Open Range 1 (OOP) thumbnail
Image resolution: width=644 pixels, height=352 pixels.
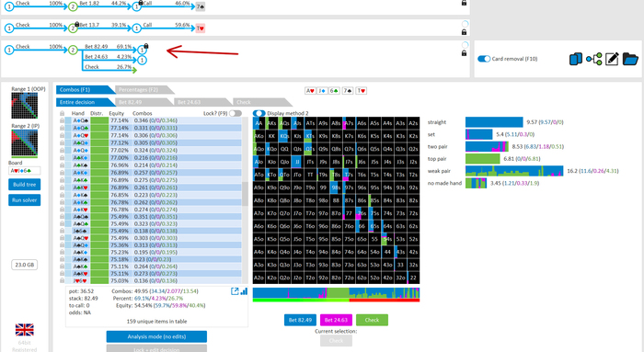click(24, 106)
